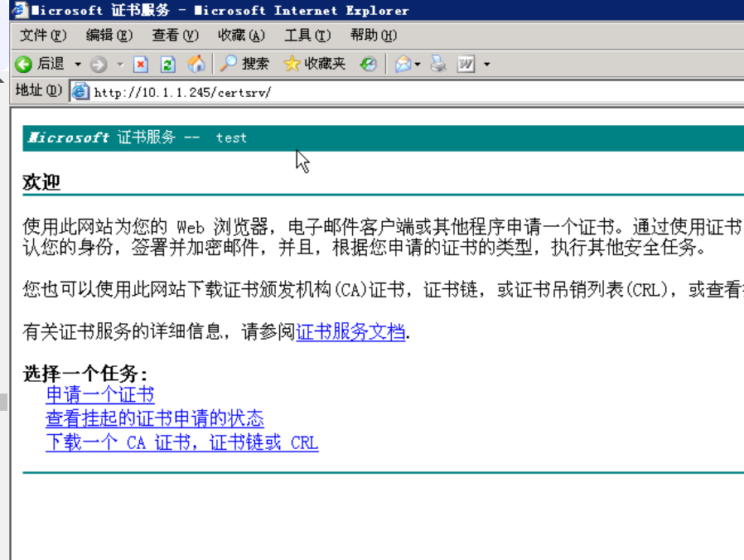
Task: Open the Favorites (收藏夹) star button
Action: pos(315,64)
